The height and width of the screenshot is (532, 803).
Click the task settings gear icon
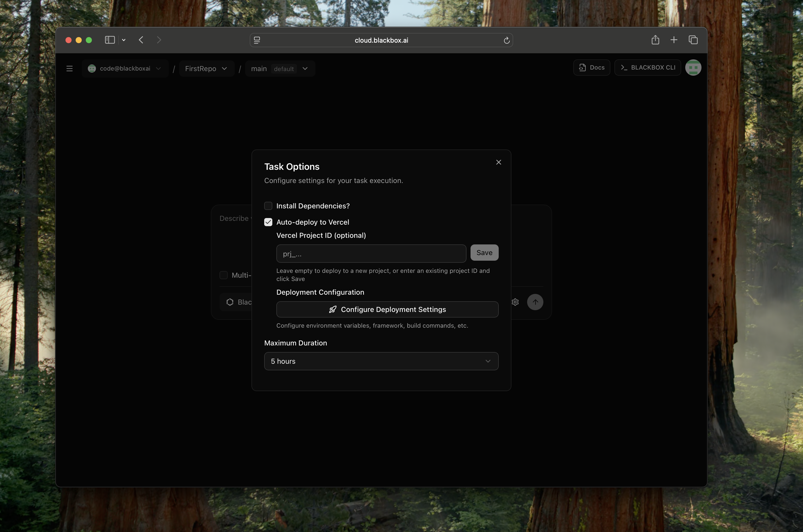[x=515, y=302]
